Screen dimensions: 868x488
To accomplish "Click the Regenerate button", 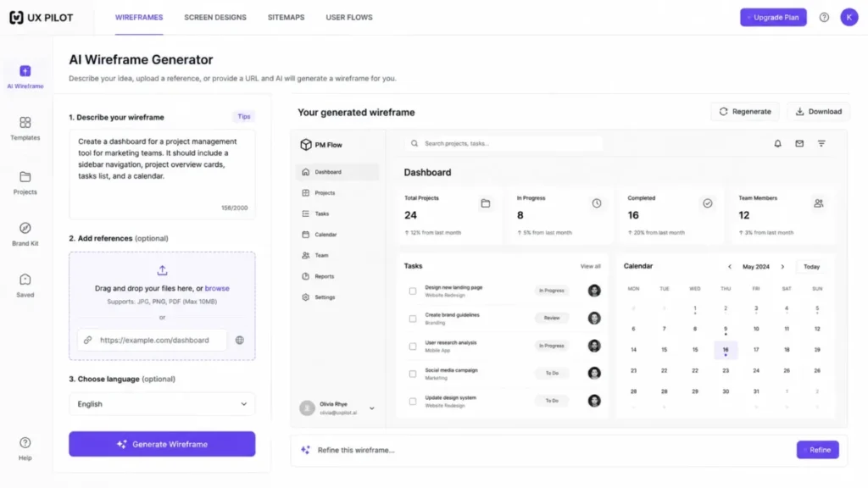I will 745,111.
